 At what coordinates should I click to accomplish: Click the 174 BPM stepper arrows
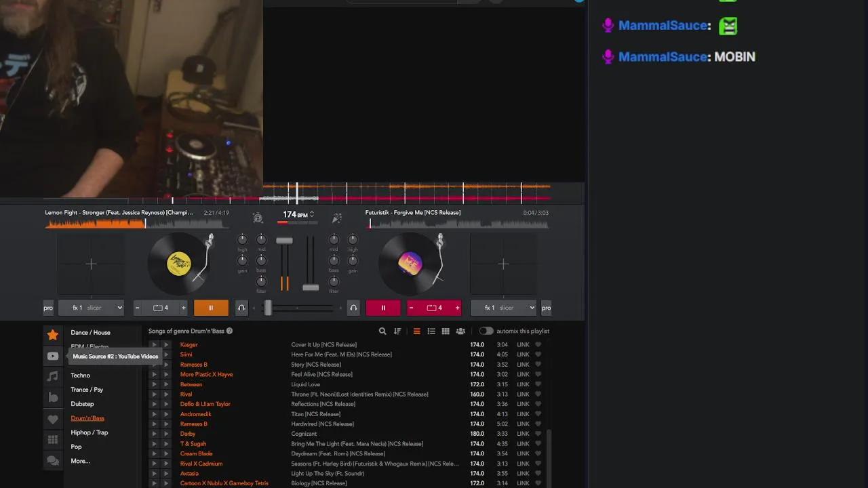312,215
